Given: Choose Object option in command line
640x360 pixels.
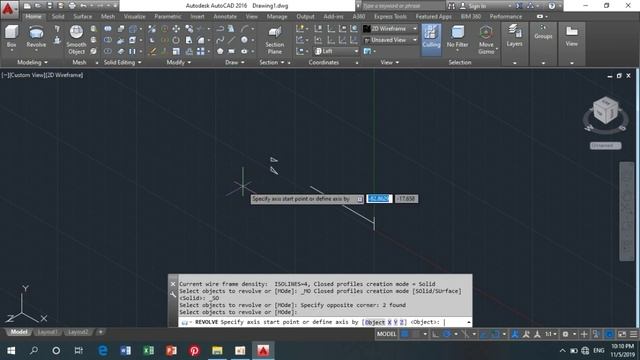Looking at the screenshot, I should click(x=375, y=322).
